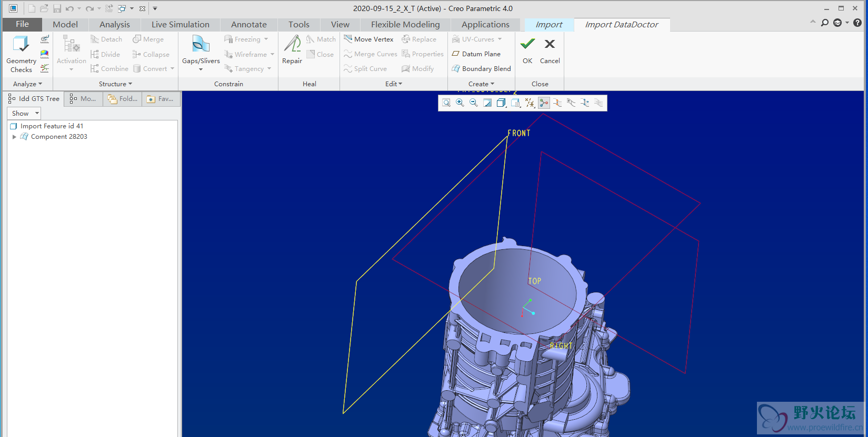Switch to the Model tab
868x437 pixels.
65,25
